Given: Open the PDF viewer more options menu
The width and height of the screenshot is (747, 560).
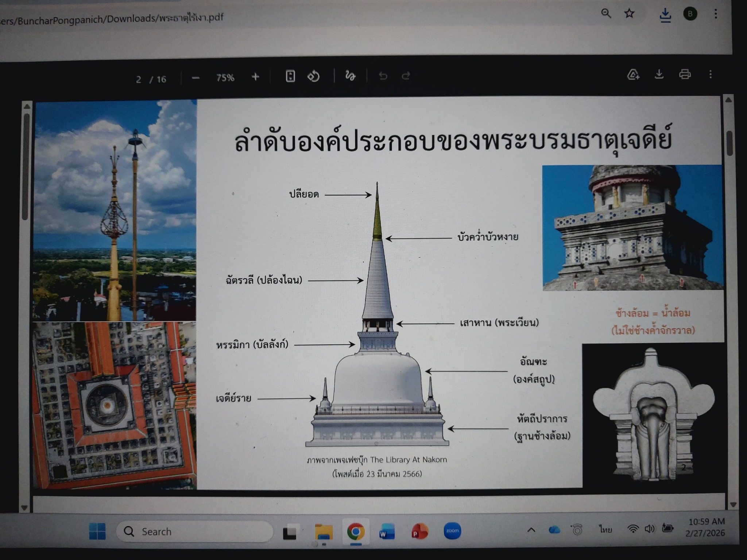Looking at the screenshot, I should point(711,74).
